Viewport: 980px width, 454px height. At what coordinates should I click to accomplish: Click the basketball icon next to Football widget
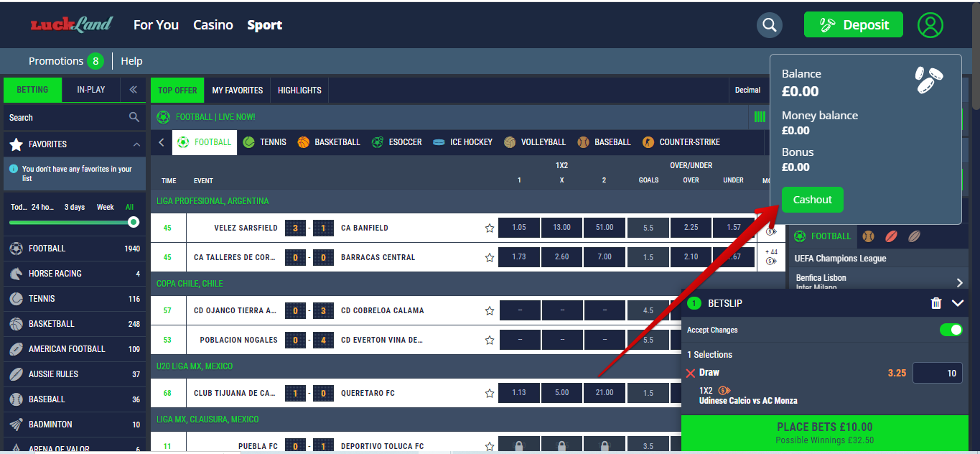(x=869, y=236)
